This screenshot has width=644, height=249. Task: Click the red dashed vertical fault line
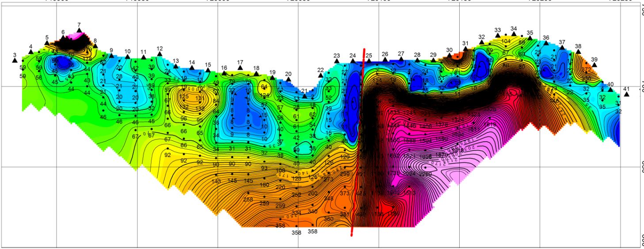[x=358, y=141]
